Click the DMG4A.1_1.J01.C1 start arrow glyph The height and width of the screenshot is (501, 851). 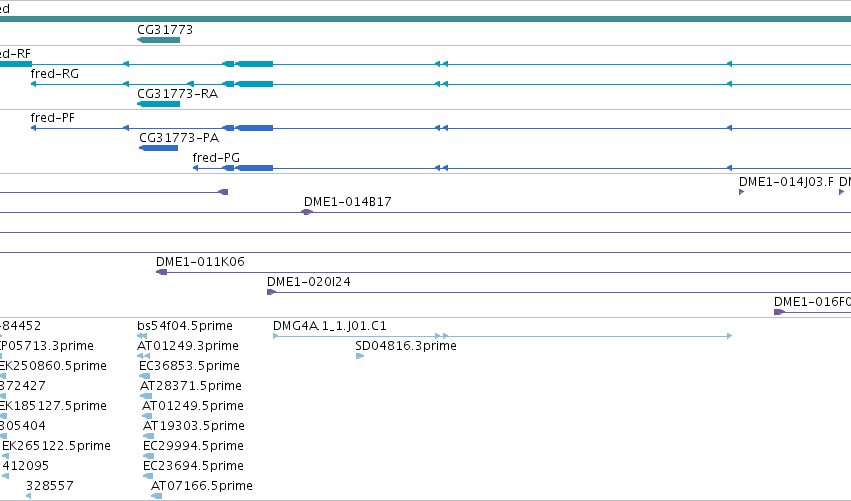275,335
